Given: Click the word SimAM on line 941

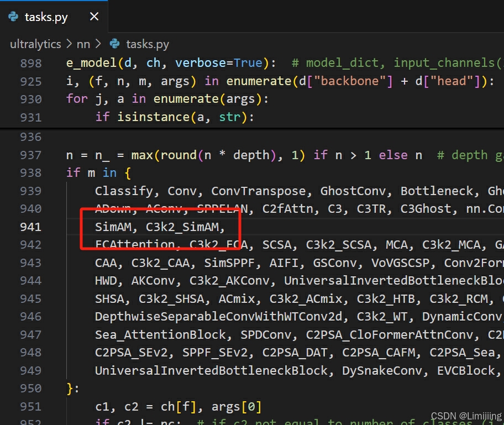Looking at the screenshot, I should pos(113,227).
